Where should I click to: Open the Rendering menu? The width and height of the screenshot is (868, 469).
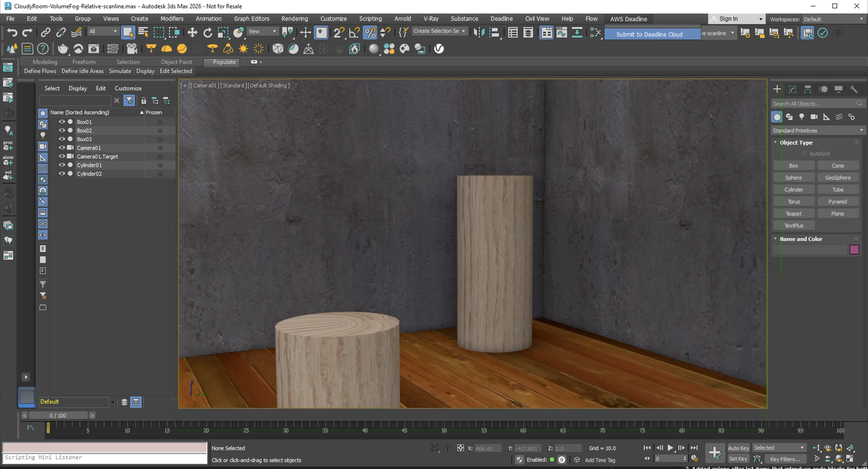[294, 18]
